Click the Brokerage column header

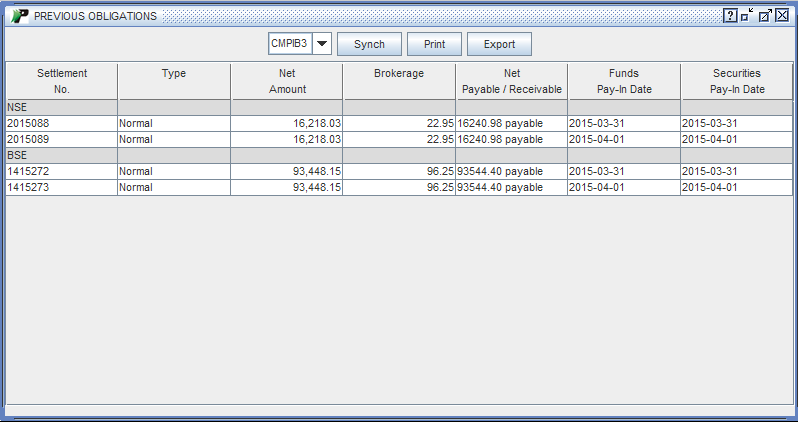pyautogui.click(x=399, y=81)
